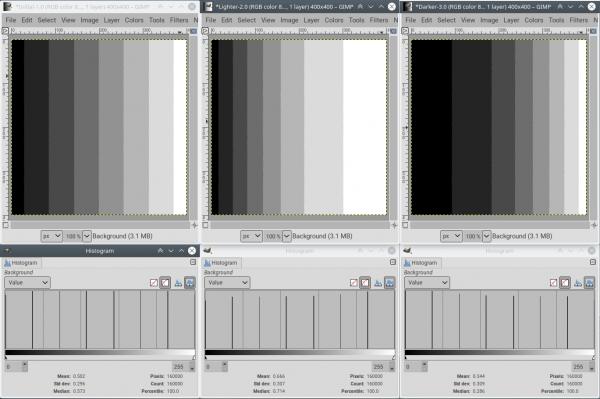Viewport: 600px width, 399px height.
Task: Toggle the linear space button in Darker histogram panel
Action: (x=553, y=283)
